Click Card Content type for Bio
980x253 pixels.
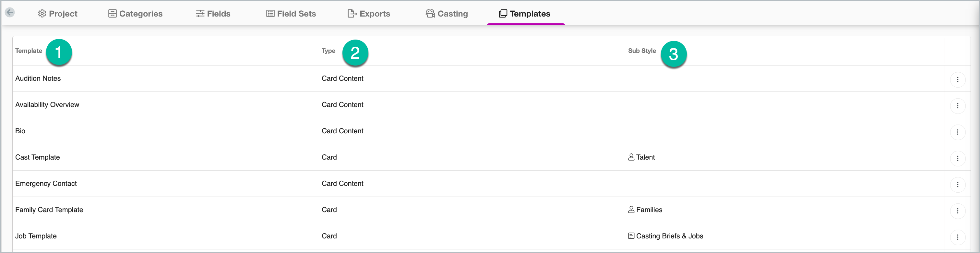tap(342, 131)
